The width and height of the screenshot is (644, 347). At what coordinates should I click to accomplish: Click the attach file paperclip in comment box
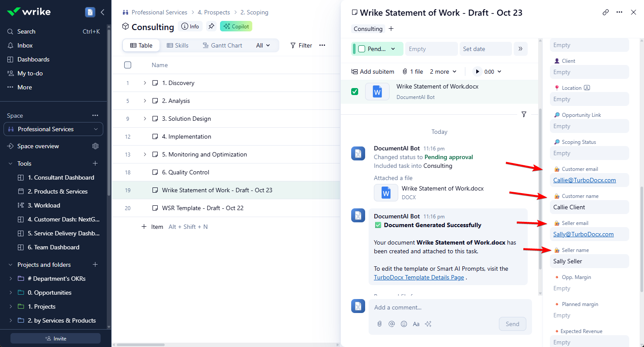tap(380, 324)
